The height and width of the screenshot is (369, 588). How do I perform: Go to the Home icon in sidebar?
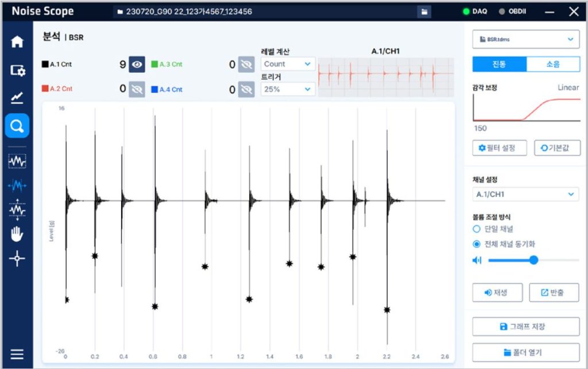(17, 42)
